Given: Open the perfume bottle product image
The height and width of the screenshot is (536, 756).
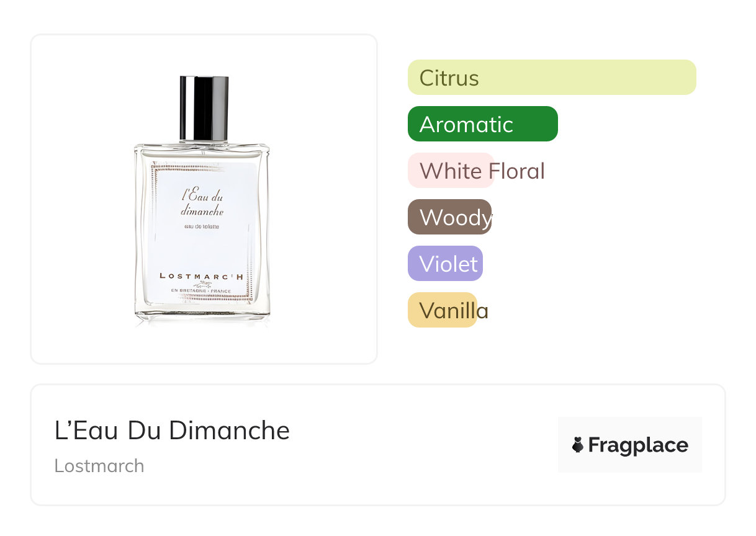Looking at the screenshot, I should (x=202, y=200).
